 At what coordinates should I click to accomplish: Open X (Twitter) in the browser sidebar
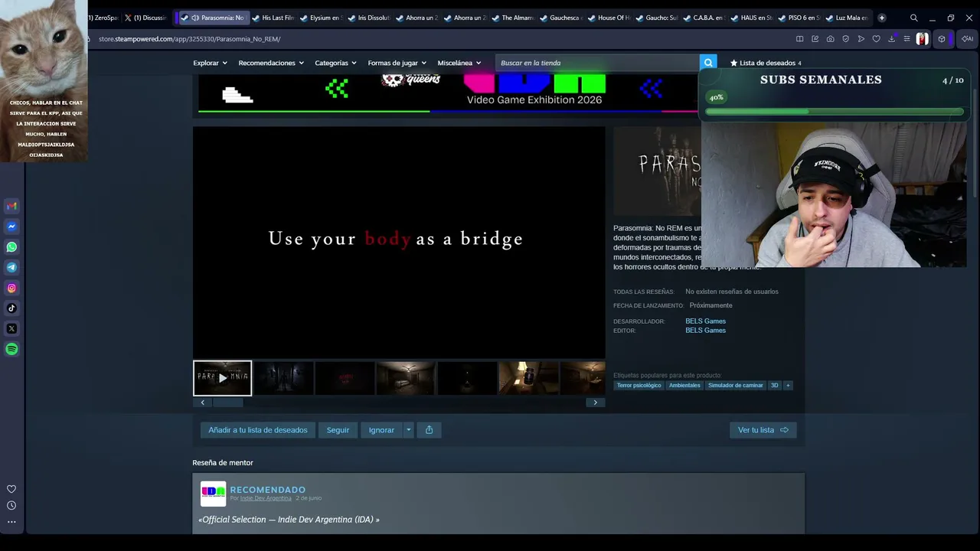pyautogui.click(x=11, y=329)
